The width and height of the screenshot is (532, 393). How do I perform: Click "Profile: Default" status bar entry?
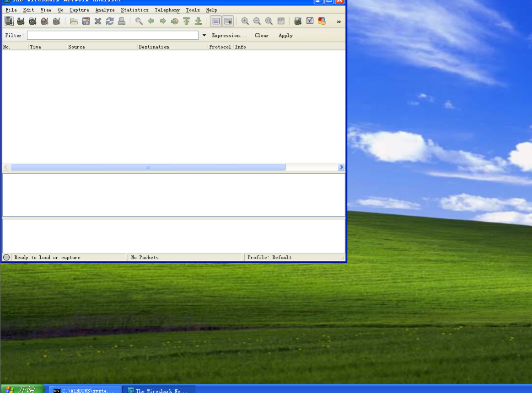(269, 257)
